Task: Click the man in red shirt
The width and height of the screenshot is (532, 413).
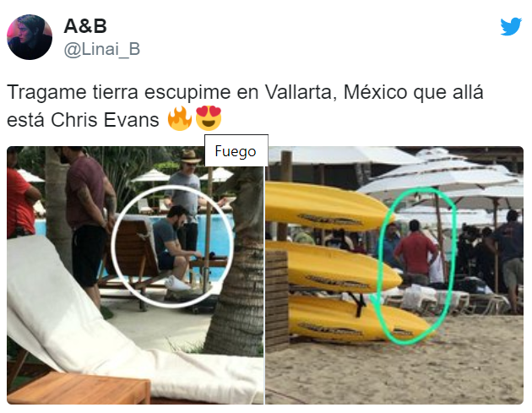Action: click(415, 253)
